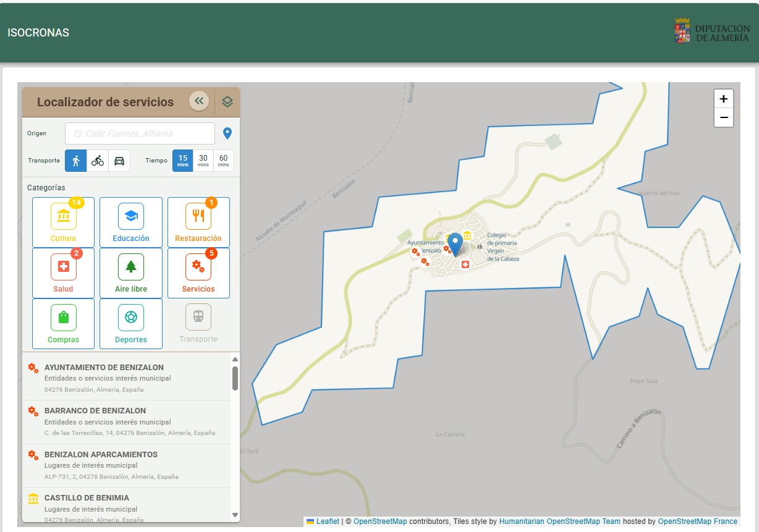Toggle the Restauración category
759x532 pixels.
point(198,222)
